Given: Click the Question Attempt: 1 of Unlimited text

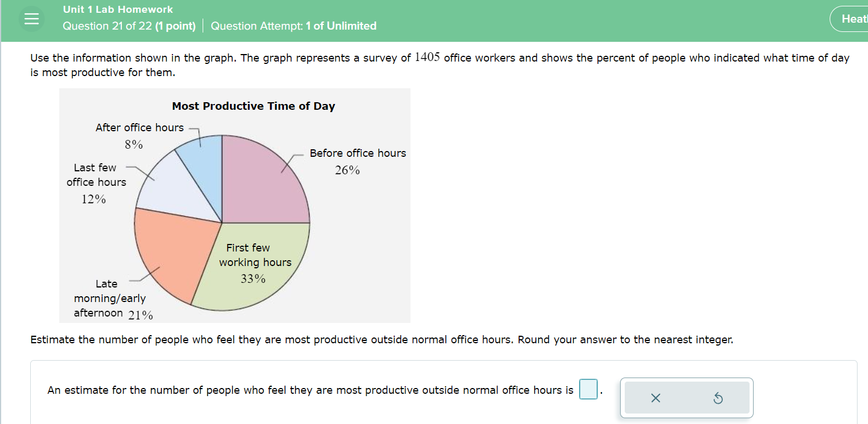Looking at the screenshot, I should click(293, 26).
